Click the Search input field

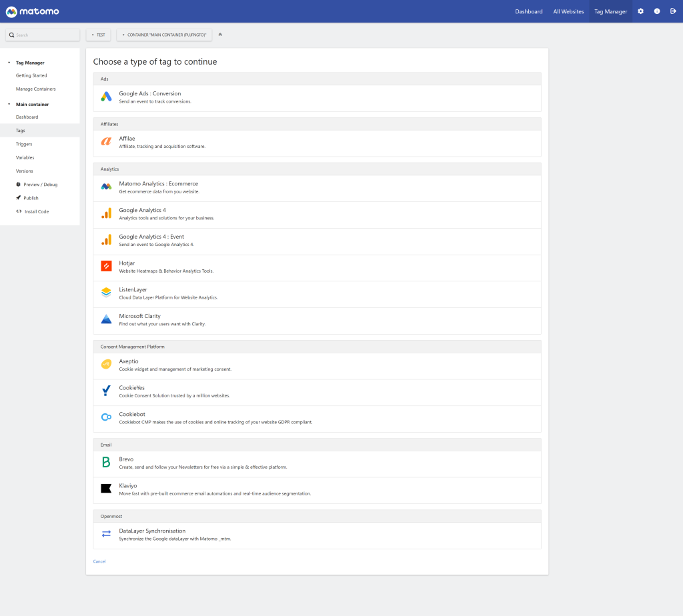click(43, 35)
